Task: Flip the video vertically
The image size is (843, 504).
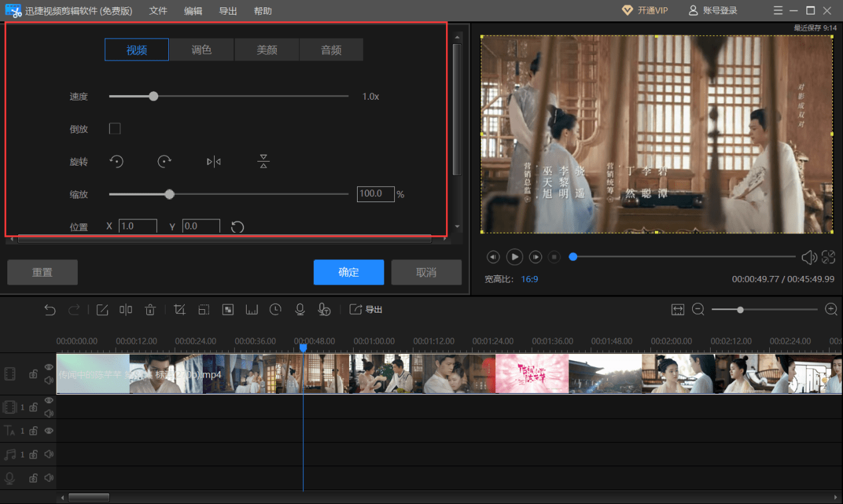Action: (x=263, y=162)
